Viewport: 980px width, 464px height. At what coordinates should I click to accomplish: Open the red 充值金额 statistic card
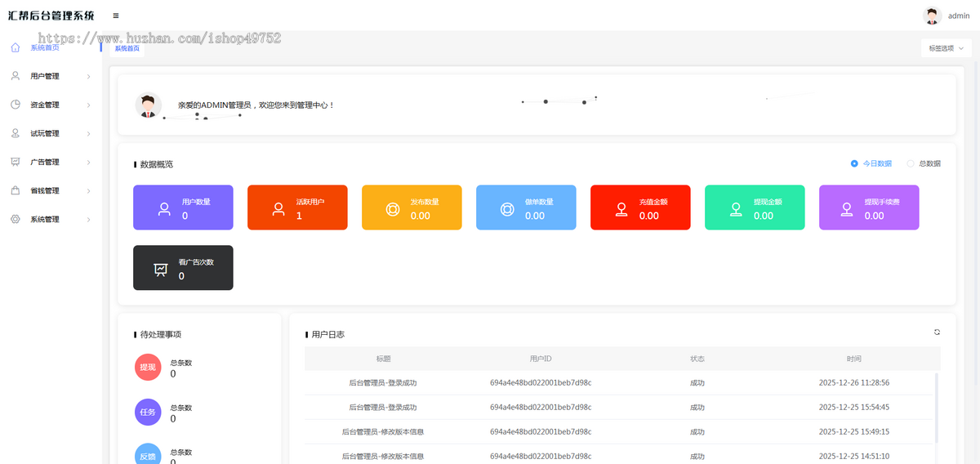click(640, 207)
